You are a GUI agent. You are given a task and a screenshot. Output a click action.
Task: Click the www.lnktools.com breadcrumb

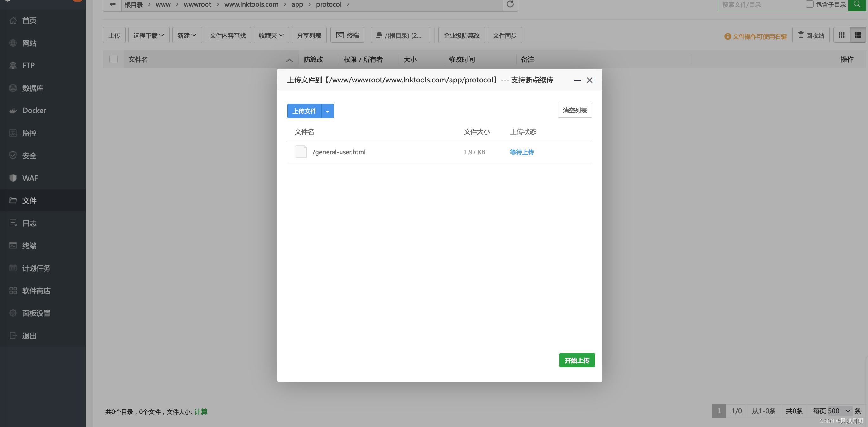[x=251, y=5]
